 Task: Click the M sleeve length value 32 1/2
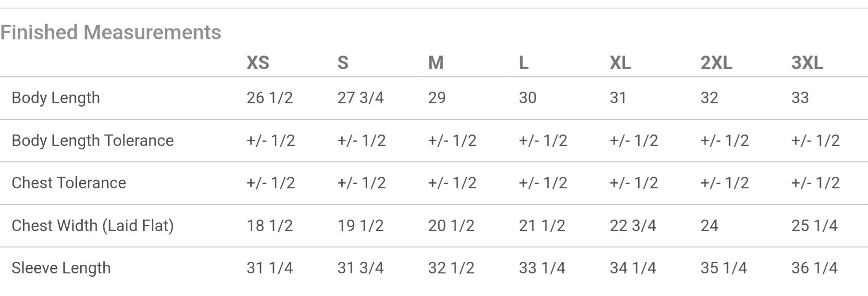[x=451, y=268]
